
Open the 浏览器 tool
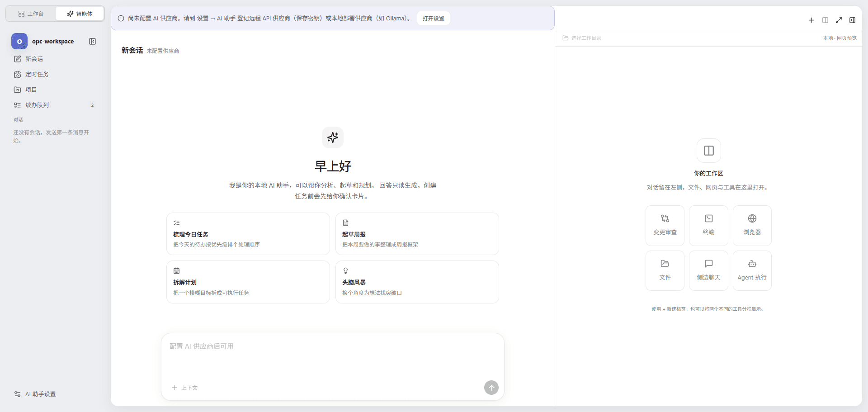pos(752,226)
